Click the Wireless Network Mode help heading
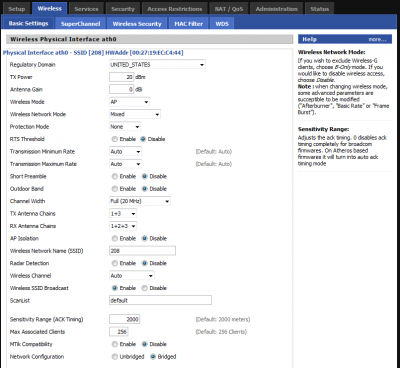 [332, 52]
